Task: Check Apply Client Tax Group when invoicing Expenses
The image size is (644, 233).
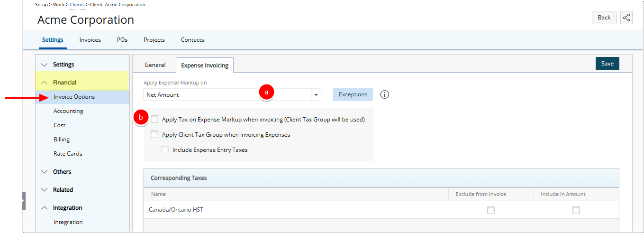Action: click(154, 135)
